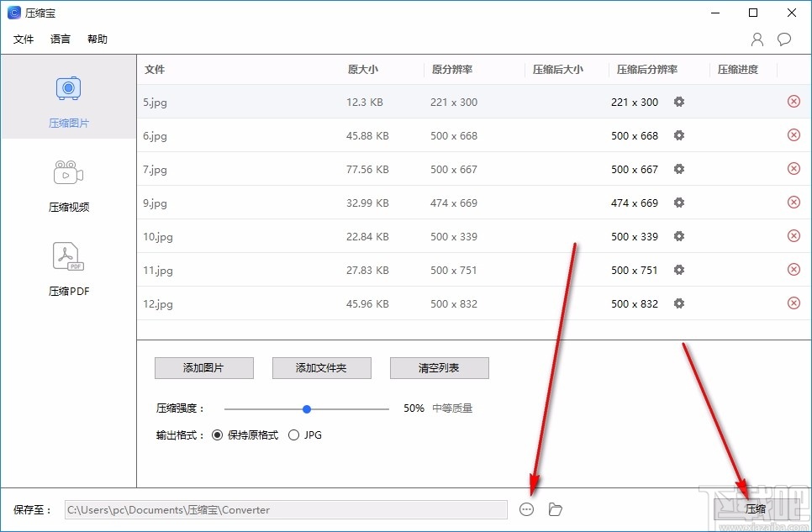Viewport: 812px width, 532px height.
Task: Adjust the 压缩强度 slider handle
Action: tap(306, 408)
